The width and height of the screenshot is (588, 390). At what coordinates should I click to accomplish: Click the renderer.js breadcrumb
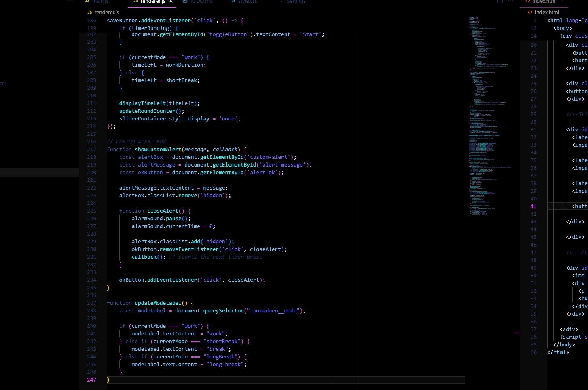[x=107, y=13]
